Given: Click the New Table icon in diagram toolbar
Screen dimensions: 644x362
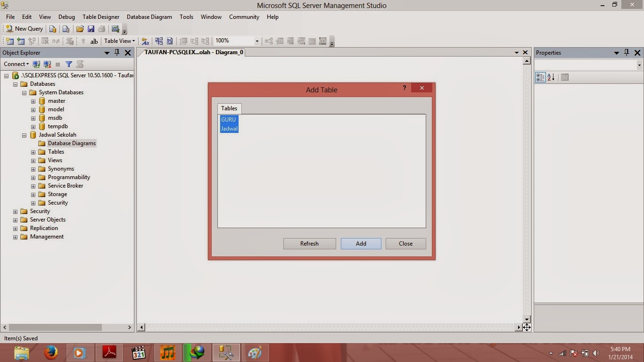Looking at the screenshot, I should click(10, 41).
